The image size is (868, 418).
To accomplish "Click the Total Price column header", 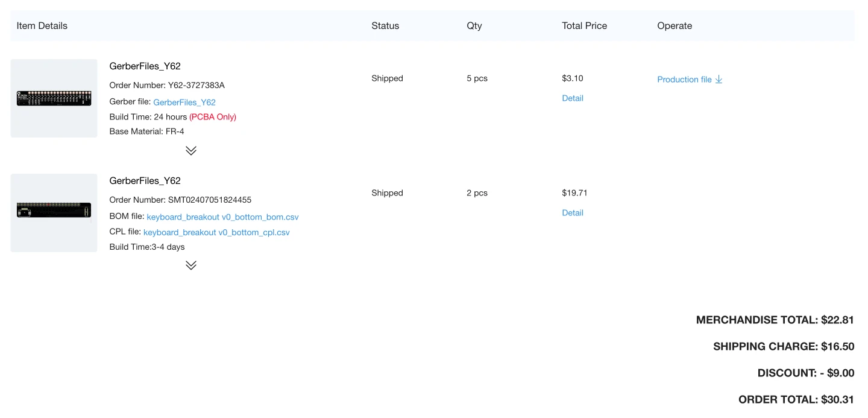I will [x=584, y=26].
